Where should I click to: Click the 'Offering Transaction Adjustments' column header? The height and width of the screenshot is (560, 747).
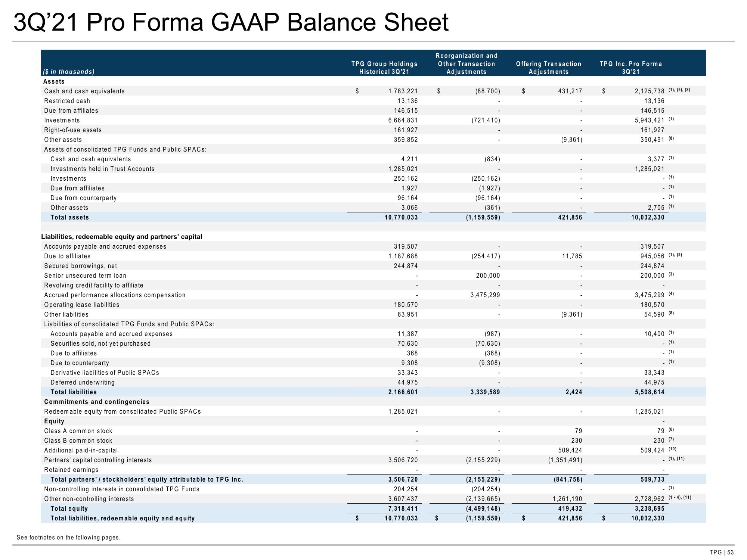pyautogui.click(x=549, y=68)
